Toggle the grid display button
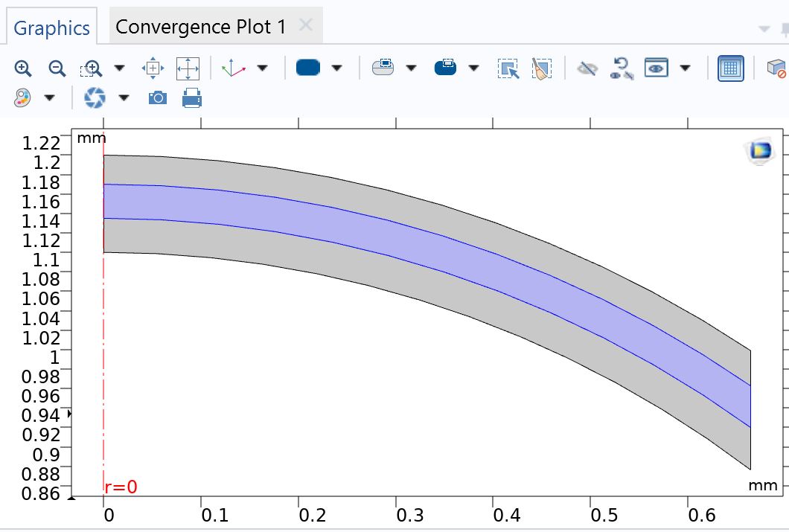Viewport: 789px width, 532px height. point(730,68)
